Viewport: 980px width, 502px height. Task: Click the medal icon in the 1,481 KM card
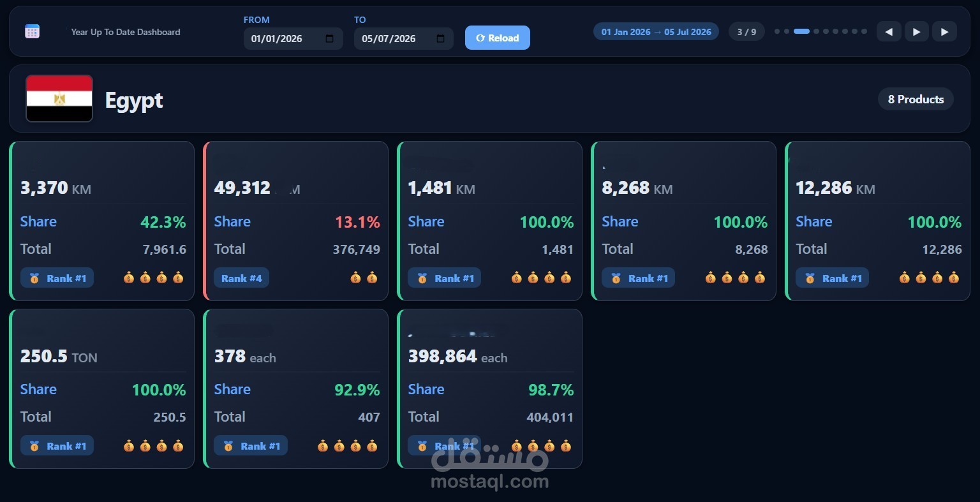coord(422,278)
